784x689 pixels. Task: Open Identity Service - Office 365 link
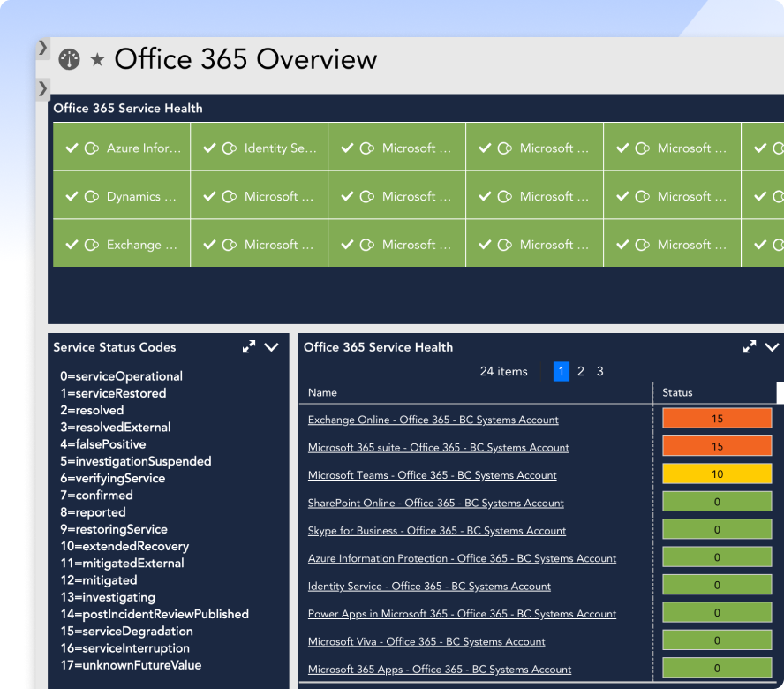click(429, 586)
